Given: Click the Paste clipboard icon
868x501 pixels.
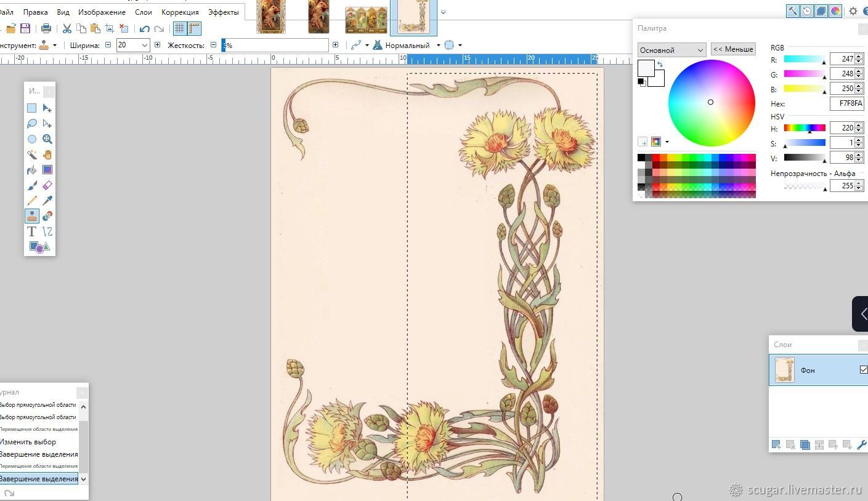Looking at the screenshot, I should point(95,28).
